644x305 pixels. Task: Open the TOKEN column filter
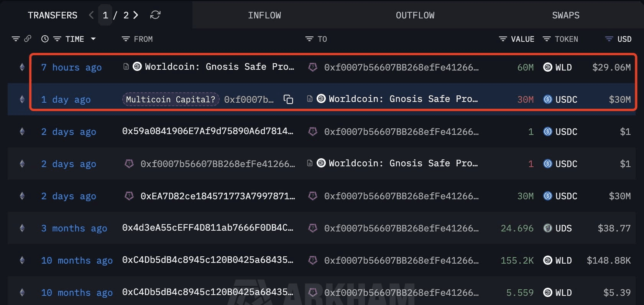click(547, 39)
